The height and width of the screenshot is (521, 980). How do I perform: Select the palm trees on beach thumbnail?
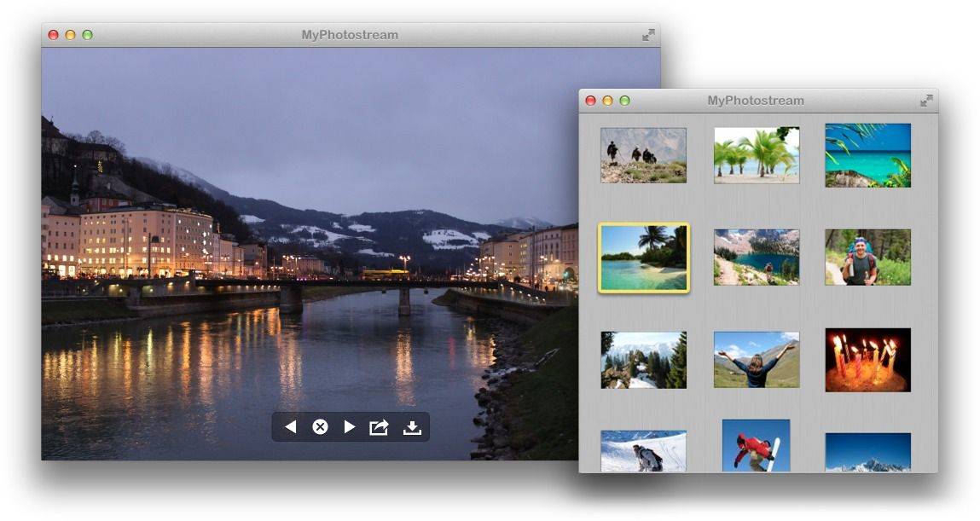[757, 155]
